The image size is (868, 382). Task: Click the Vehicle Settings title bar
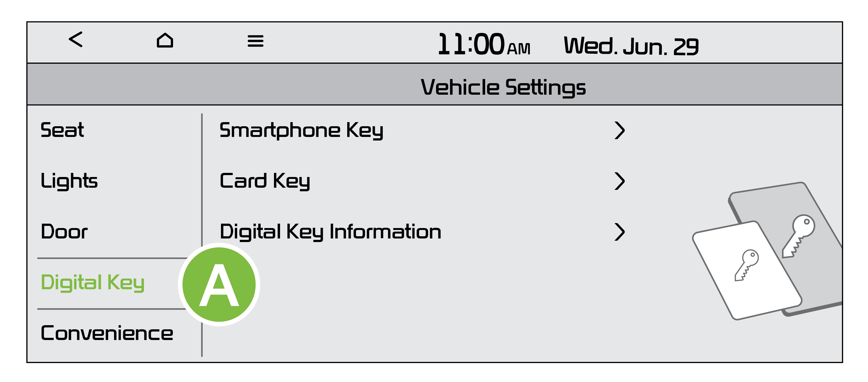pos(503,87)
